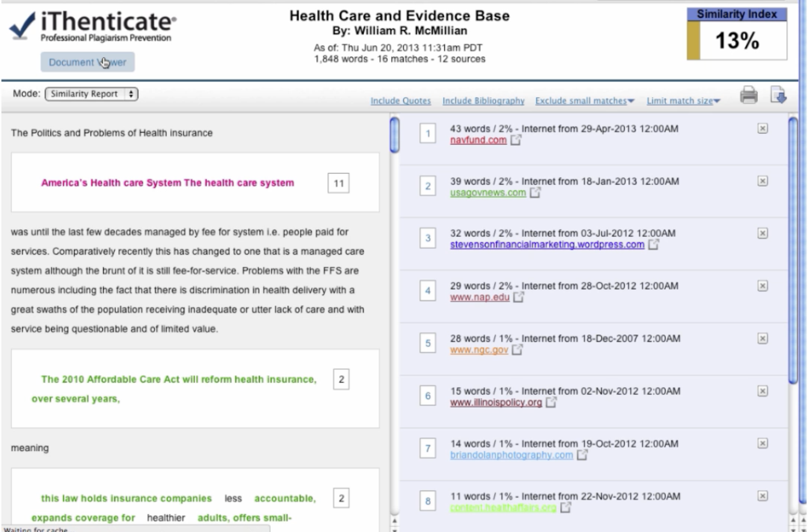Open usagovnews.com in new window icon

coord(535,192)
